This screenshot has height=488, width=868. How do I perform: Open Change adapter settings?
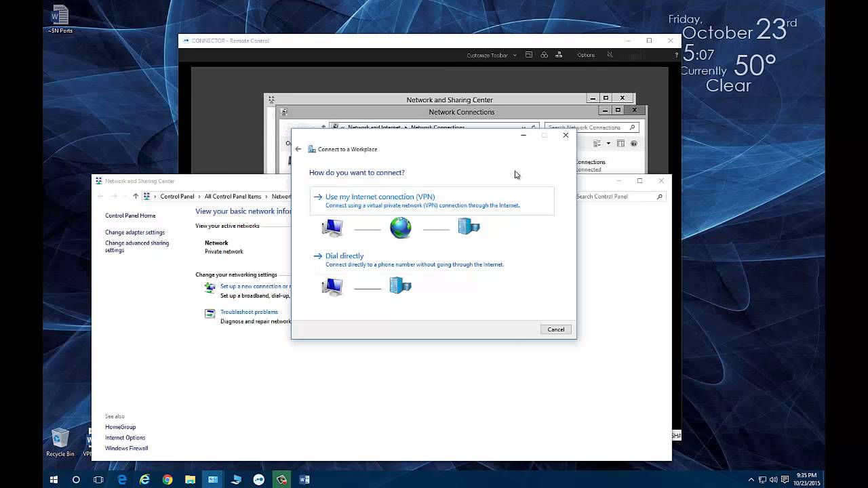[x=135, y=232]
